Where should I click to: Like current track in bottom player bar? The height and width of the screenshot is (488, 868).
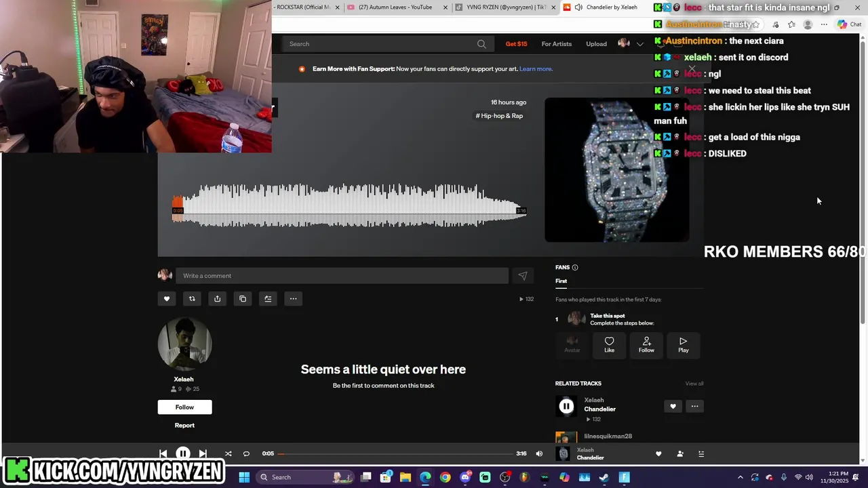coord(658,453)
